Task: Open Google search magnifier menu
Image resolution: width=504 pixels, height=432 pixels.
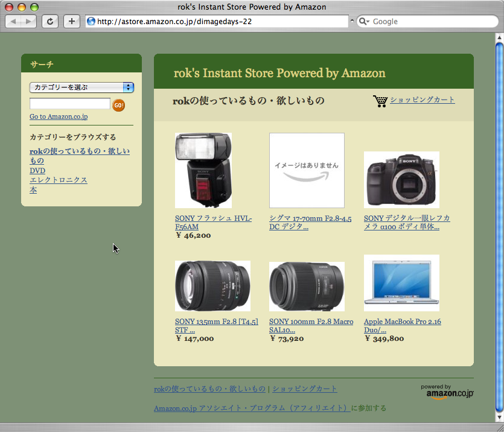Action: (364, 22)
